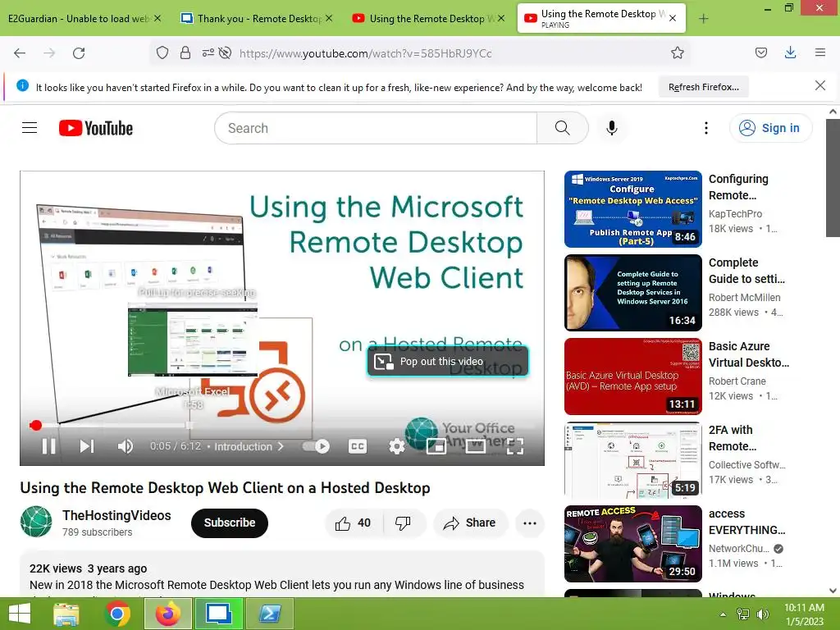Click the site security padlock icon
Viewport: 840px width, 630px height.
click(185, 52)
